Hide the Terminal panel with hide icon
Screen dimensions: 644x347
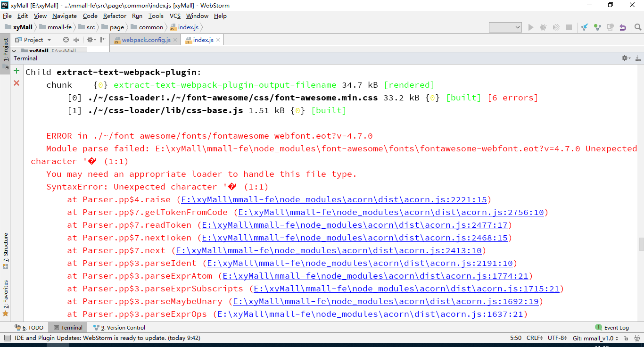click(637, 58)
